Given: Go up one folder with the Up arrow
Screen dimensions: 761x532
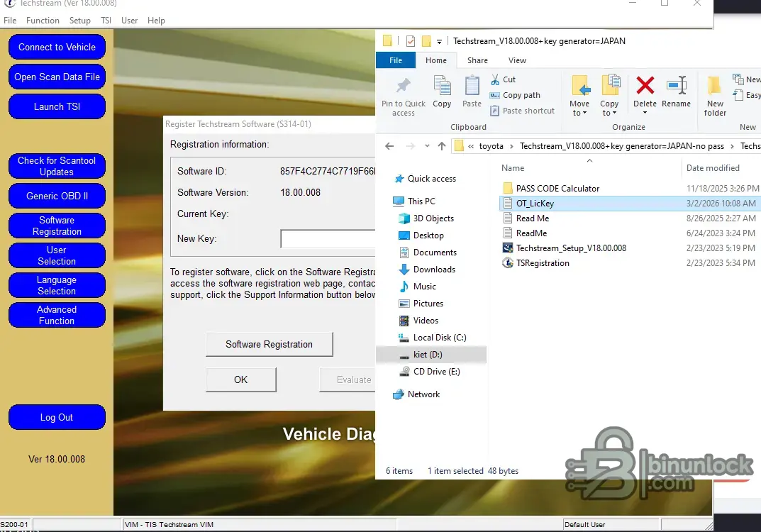Looking at the screenshot, I should [442, 146].
